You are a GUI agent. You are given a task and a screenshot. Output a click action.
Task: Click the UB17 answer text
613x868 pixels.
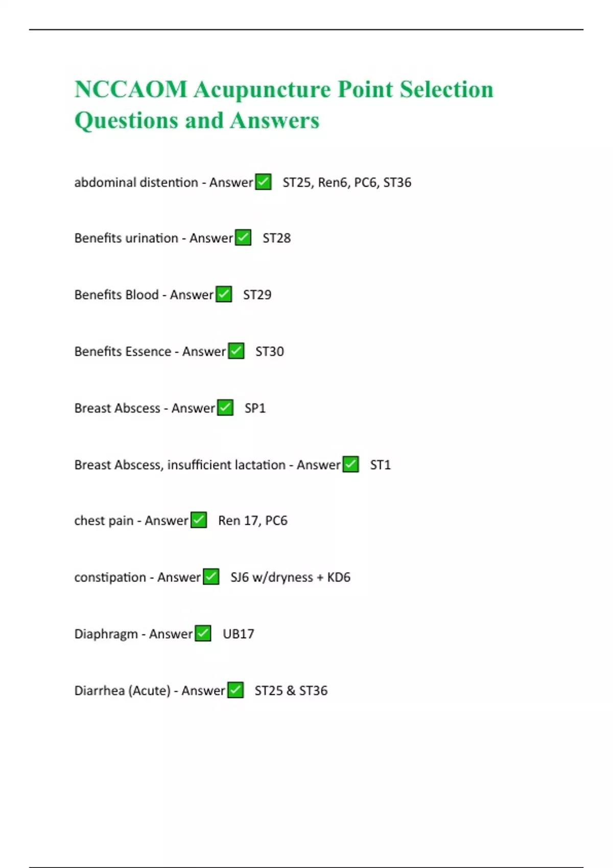point(239,634)
